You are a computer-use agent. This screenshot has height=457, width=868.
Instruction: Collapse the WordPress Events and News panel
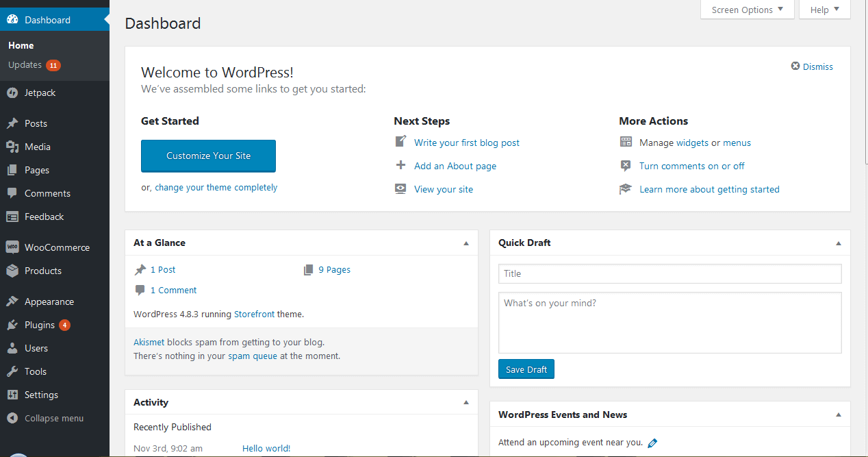click(x=839, y=415)
